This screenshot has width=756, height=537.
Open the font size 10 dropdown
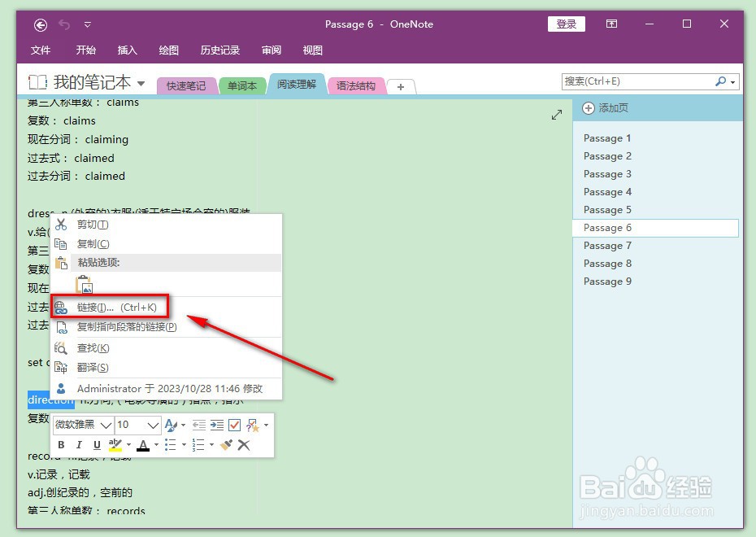[x=138, y=425]
